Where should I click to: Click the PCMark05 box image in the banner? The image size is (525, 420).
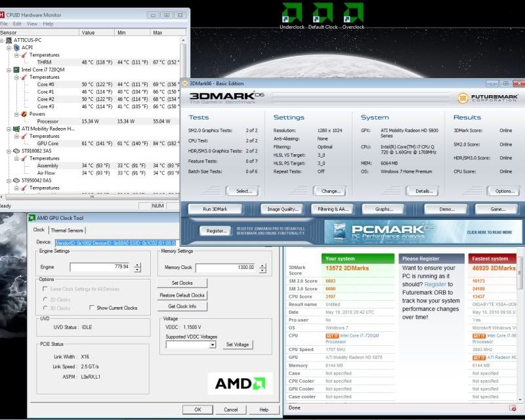340,232
